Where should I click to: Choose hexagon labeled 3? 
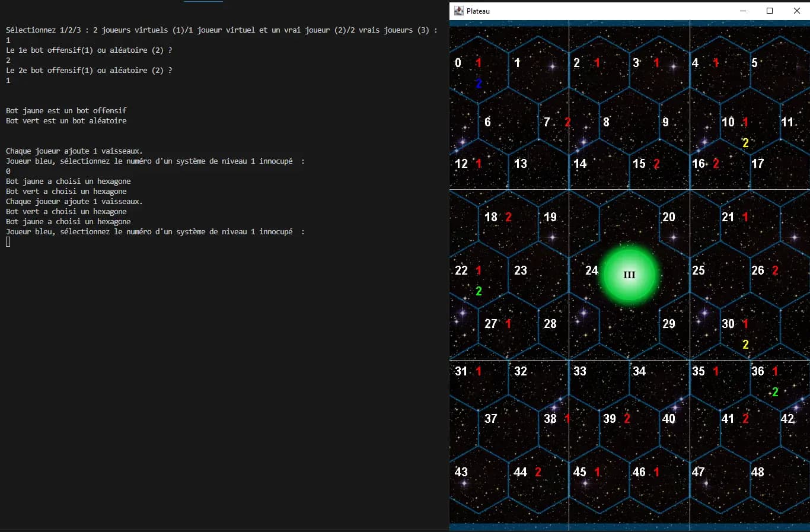click(636, 63)
